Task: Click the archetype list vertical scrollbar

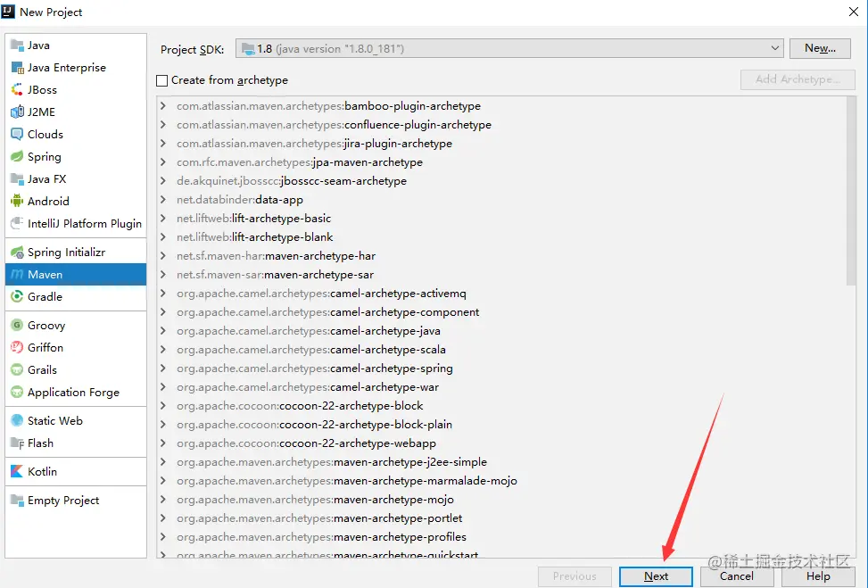Action: pyautogui.click(x=851, y=191)
